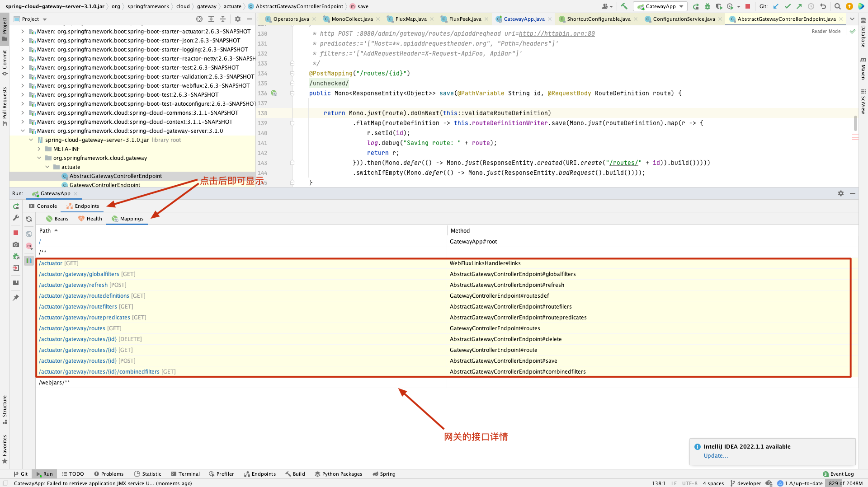Image resolution: width=868 pixels, height=487 pixels.
Task: Toggle Reader Mode in the editor
Action: coord(826,32)
